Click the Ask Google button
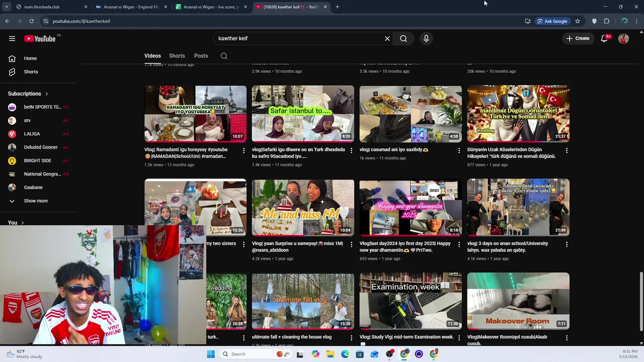644x362 pixels. pyautogui.click(x=552, y=21)
